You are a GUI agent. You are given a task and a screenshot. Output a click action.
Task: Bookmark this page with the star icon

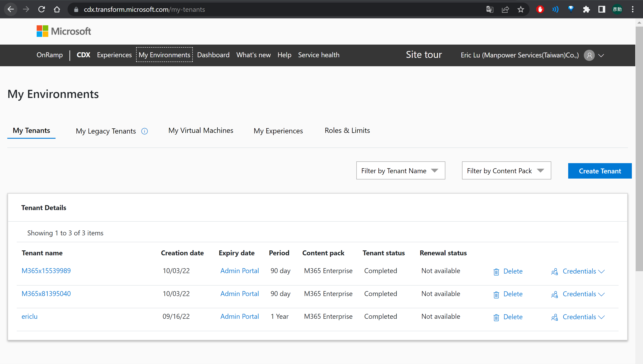pos(521,9)
